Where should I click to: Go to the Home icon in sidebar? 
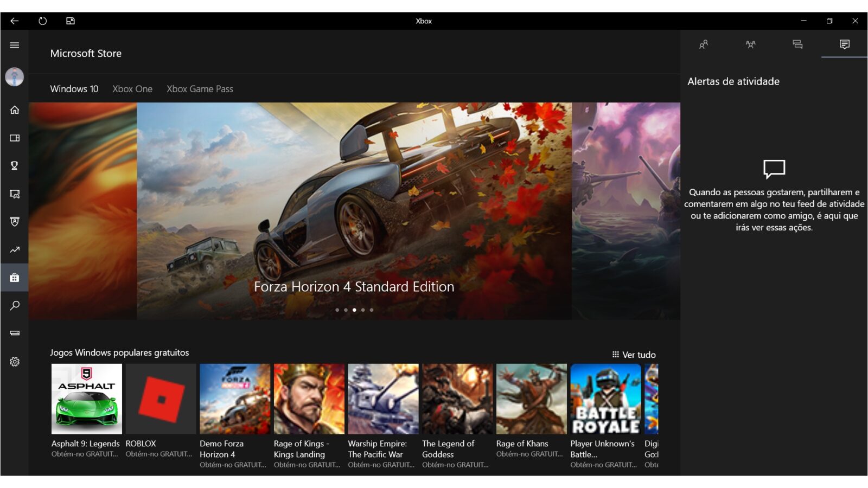coord(15,110)
